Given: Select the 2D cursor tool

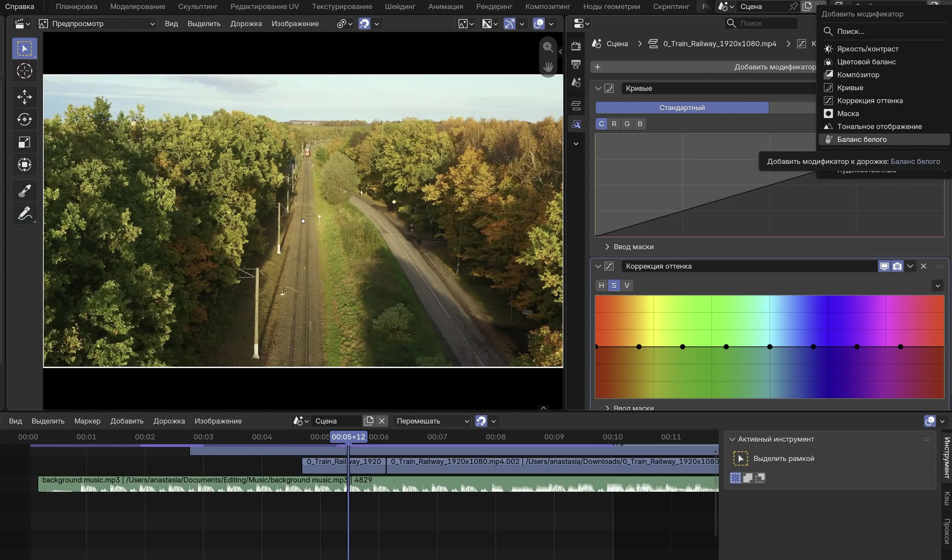Looking at the screenshot, I should point(25,71).
